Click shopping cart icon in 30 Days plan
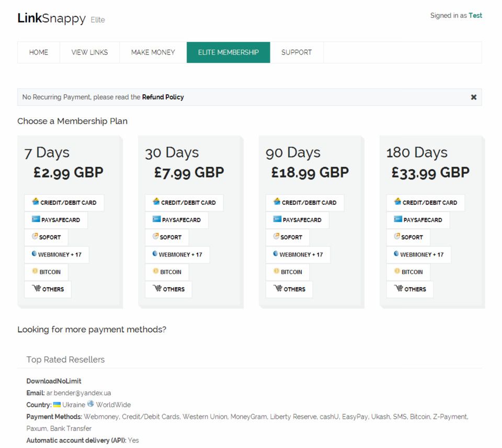The width and height of the screenshot is (502, 448). (157, 288)
